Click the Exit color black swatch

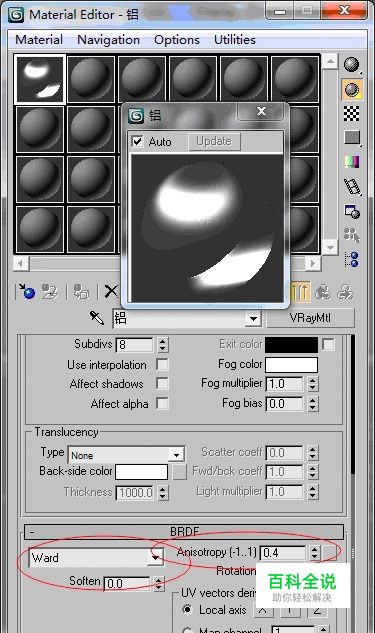(x=291, y=345)
